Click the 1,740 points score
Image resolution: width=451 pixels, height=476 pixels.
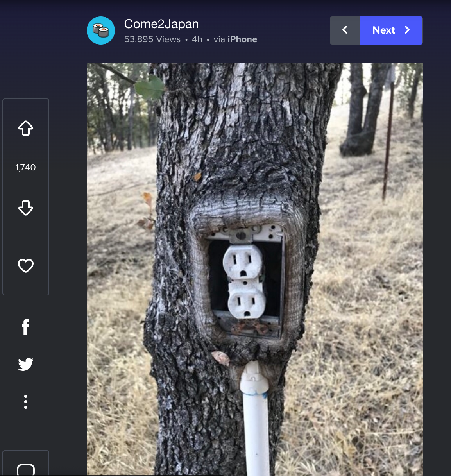tap(25, 167)
